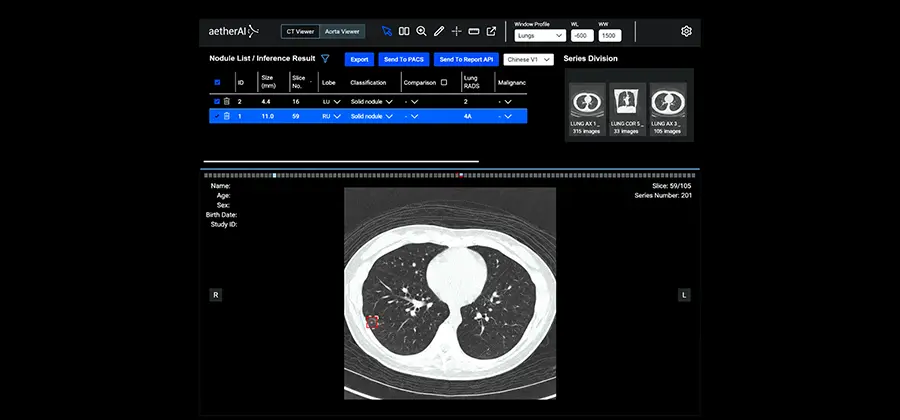Click the Birth Date label
This screenshot has height=420, width=900.
(x=222, y=215)
